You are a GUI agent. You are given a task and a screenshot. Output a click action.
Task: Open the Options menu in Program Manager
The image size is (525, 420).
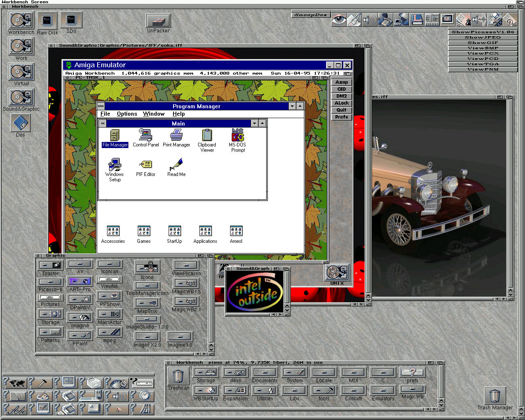(x=127, y=114)
